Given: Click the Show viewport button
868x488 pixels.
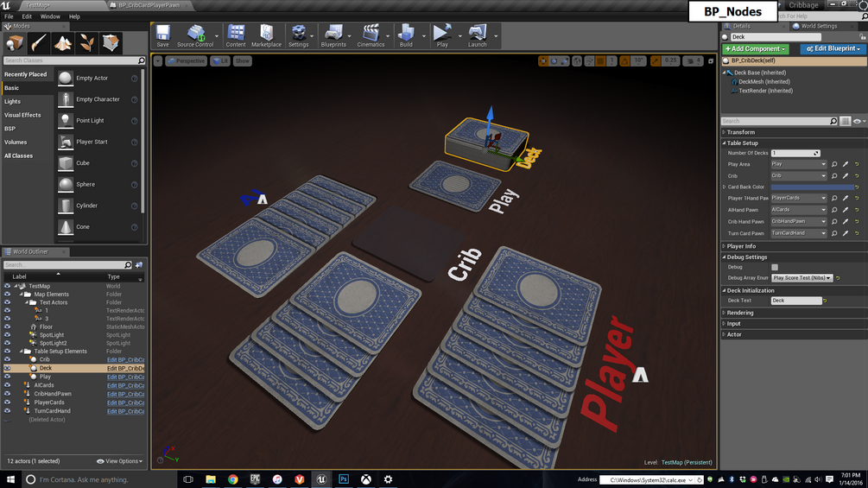Looking at the screenshot, I should (x=243, y=60).
